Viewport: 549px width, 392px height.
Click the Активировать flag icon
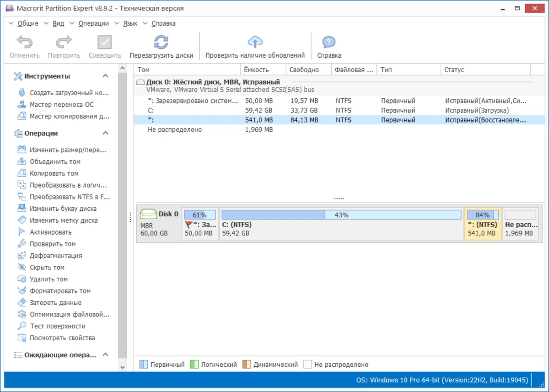coord(22,232)
